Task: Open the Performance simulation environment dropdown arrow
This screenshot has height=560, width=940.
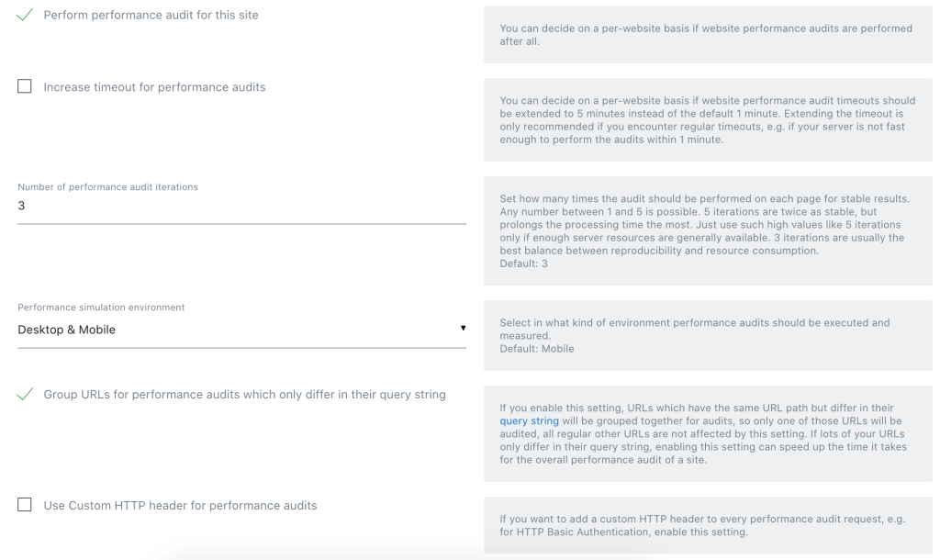Action: (x=463, y=328)
